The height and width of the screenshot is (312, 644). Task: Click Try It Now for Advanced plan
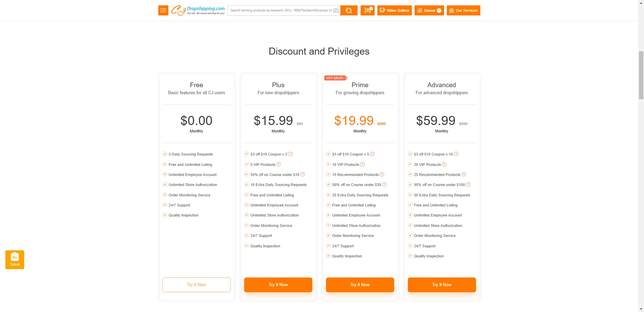(442, 285)
